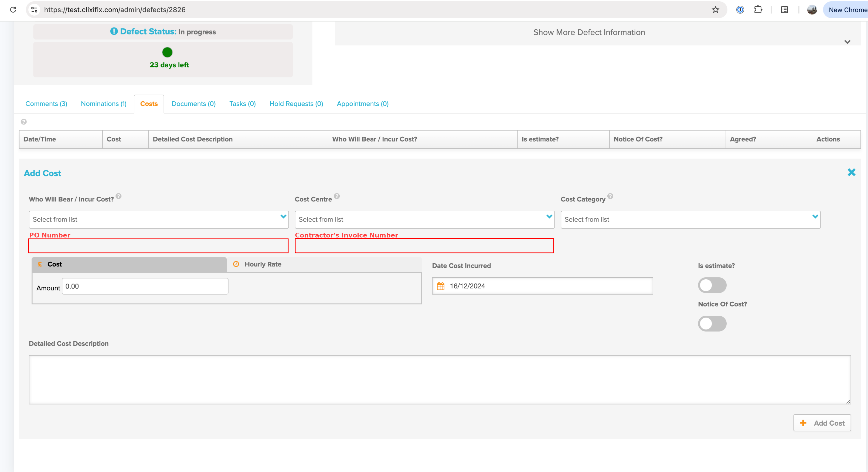Click the help icon above the costs table
Image resolution: width=868 pixels, height=472 pixels.
point(23,122)
